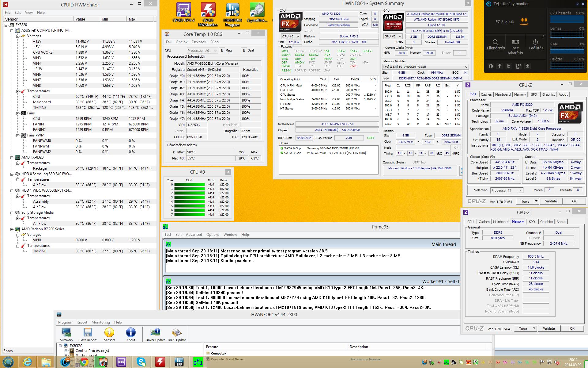This screenshot has height=368, width=588.
Task: Switch to Google Chrome on the taskbar
Action: (84, 362)
